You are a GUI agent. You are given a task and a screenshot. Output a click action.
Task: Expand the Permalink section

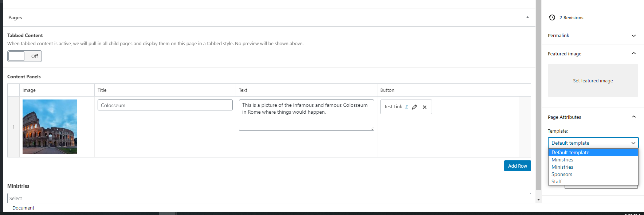coord(633,36)
